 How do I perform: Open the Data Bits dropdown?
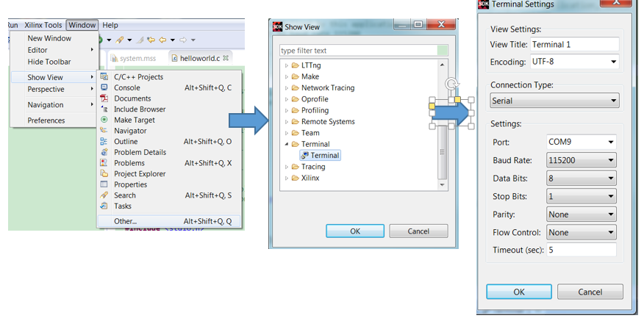pos(582,178)
